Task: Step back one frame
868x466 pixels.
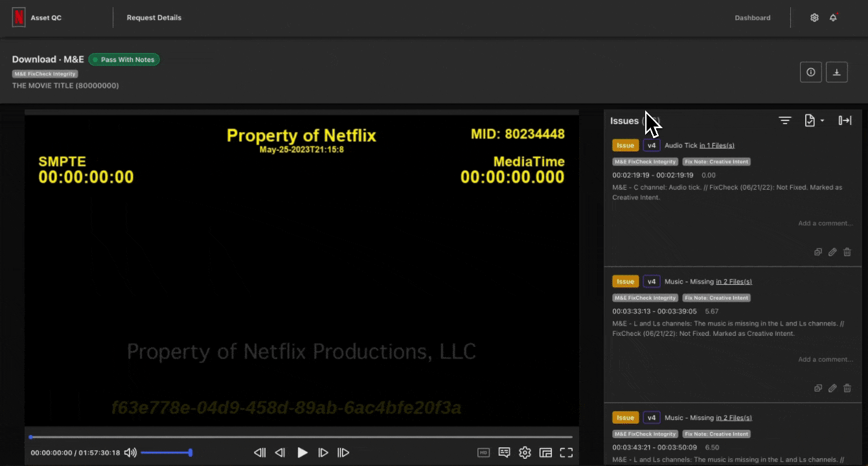Action: point(280,452)
